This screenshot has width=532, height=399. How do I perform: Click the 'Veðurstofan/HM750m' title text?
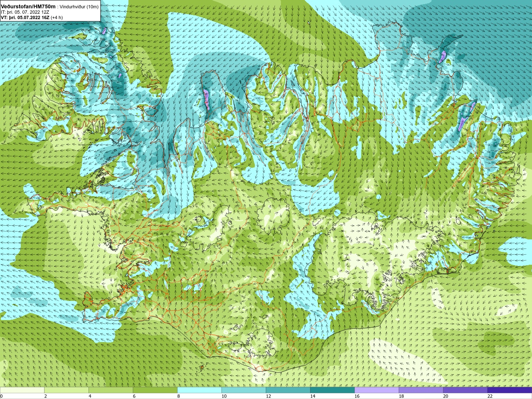click(x=28, y=6)
